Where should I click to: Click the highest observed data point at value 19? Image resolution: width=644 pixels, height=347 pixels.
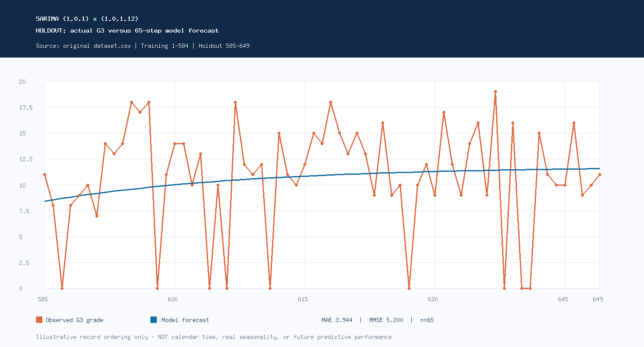[495, 92]
